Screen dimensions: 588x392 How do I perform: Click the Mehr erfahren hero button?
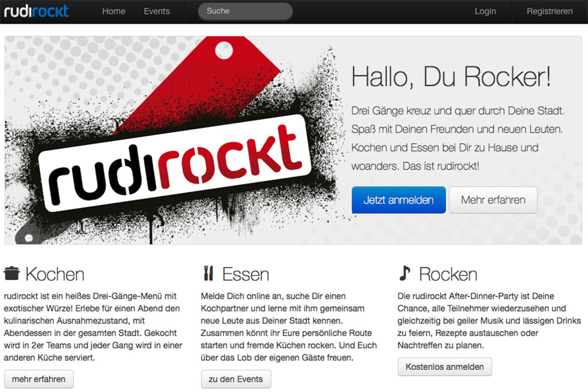click(x=493, y=200)
